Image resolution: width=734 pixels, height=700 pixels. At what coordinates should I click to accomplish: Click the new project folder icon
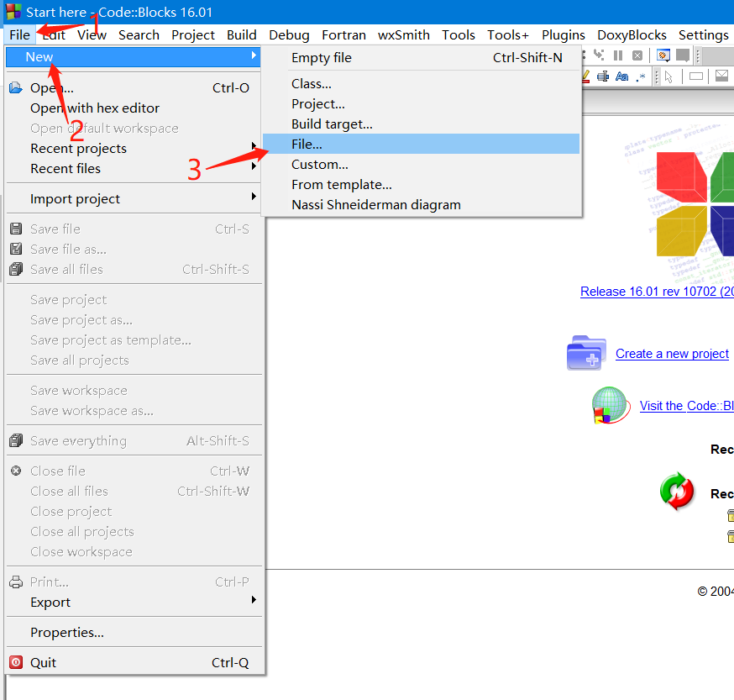(586, 353)
